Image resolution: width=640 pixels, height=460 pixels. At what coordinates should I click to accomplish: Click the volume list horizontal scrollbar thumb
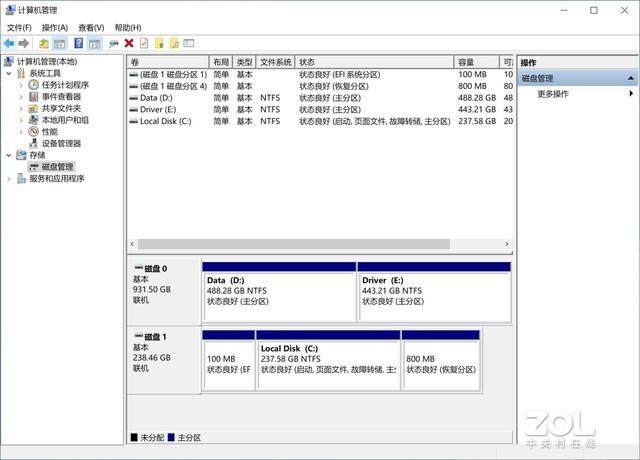coord(294,244)
